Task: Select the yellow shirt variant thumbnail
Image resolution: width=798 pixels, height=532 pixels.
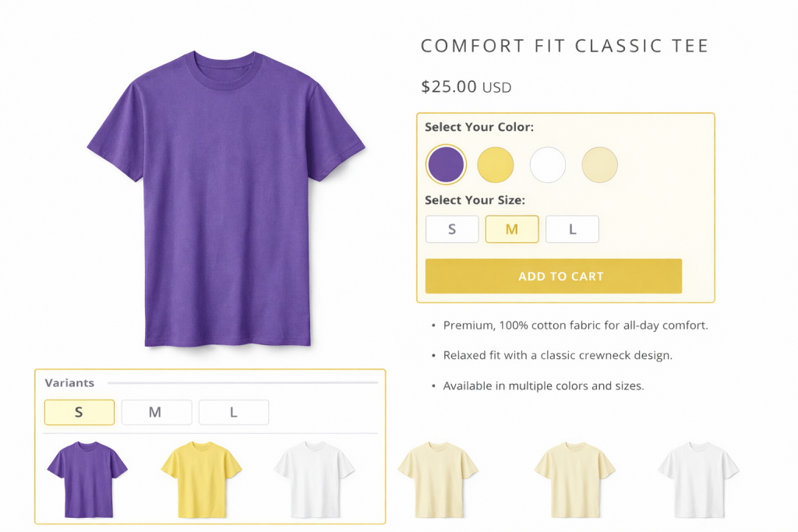Action: (x=201, y=475)
